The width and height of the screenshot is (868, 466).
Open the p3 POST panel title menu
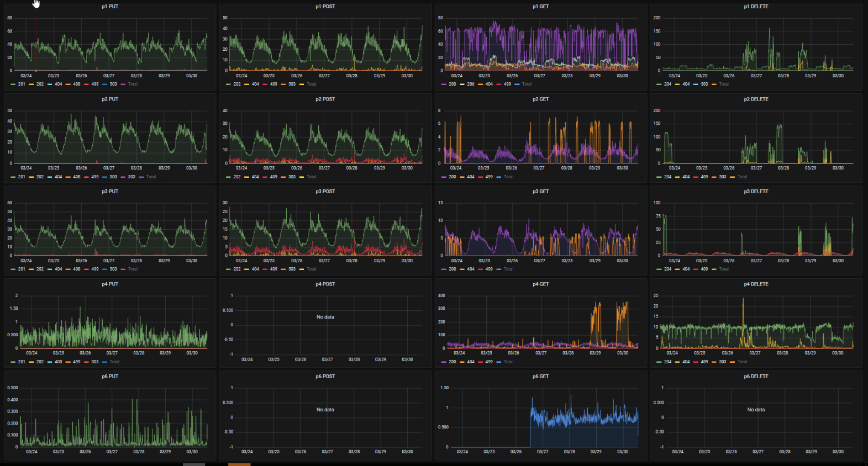(x=325, y=192)
